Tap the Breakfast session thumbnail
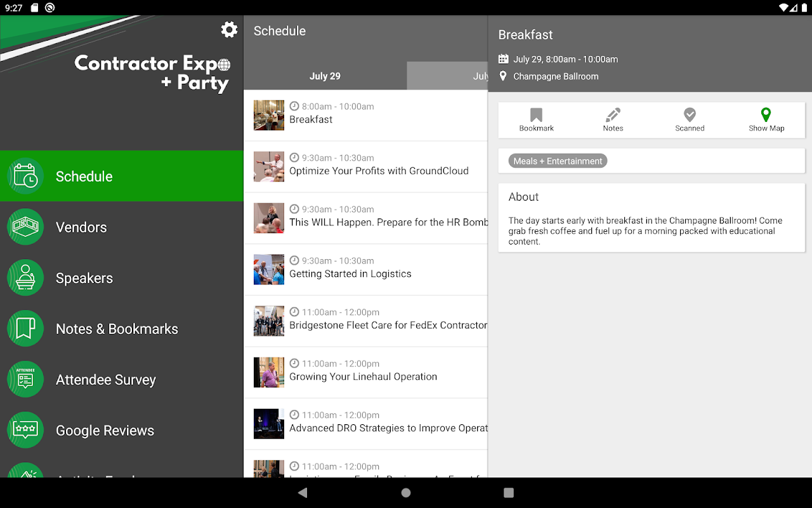This screenshot has height=508, width=812. tap(269, 115)
